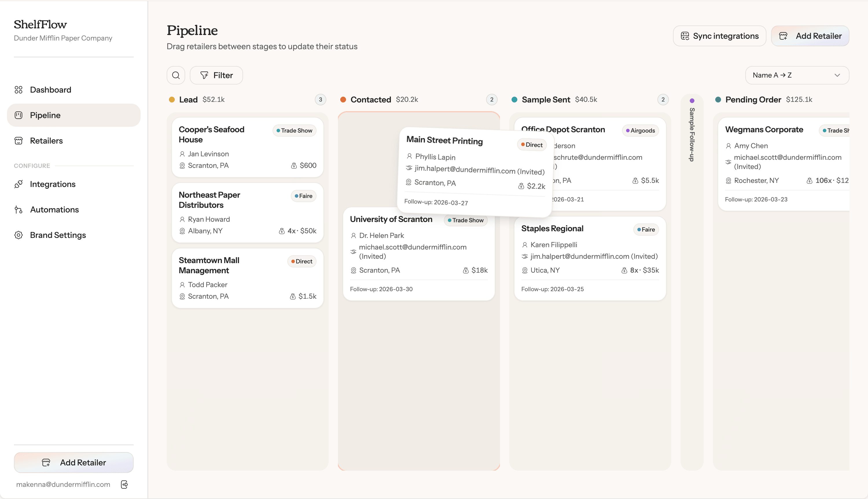The image size is (868, 499).
Task: Click the makenna@dundermifflin.com account email
Action: (63, 484)
